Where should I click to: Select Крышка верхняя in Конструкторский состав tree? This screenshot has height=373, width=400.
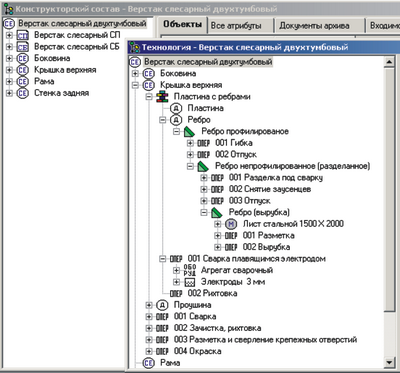coord(65,70)
